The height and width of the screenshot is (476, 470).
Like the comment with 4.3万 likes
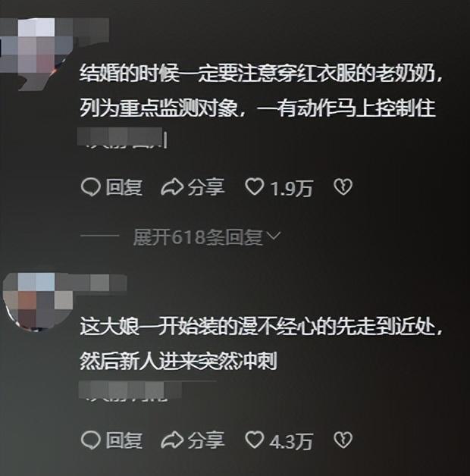pyautogui.click(x=255, y=440)
